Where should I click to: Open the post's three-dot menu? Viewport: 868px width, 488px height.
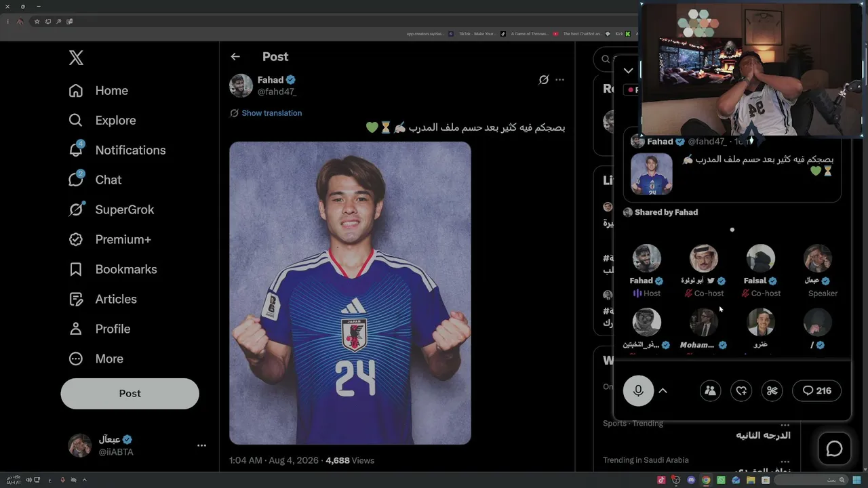[x=559, y=80]
